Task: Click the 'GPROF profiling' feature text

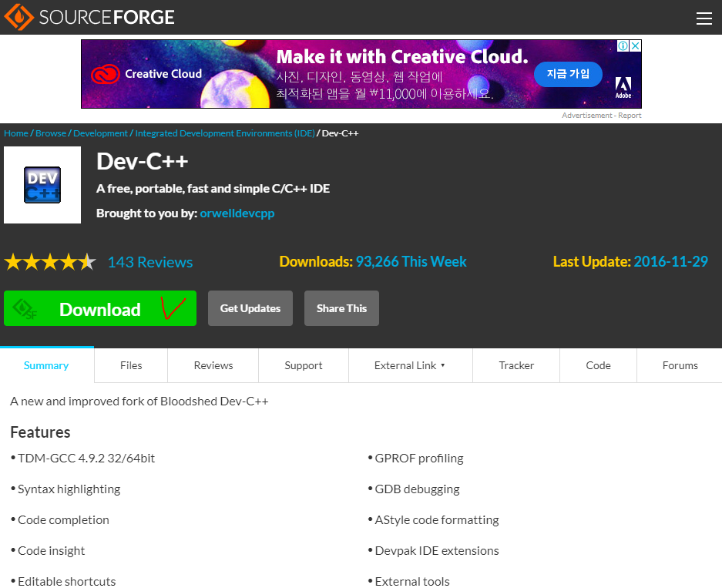Action: pyautogui.click(x=419, y=459)
